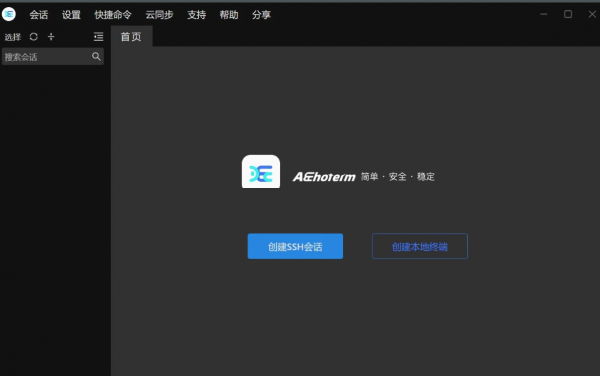Click 创建本地终端 button
The width and height of the screenshot is (600, 376).
point(420,246)
